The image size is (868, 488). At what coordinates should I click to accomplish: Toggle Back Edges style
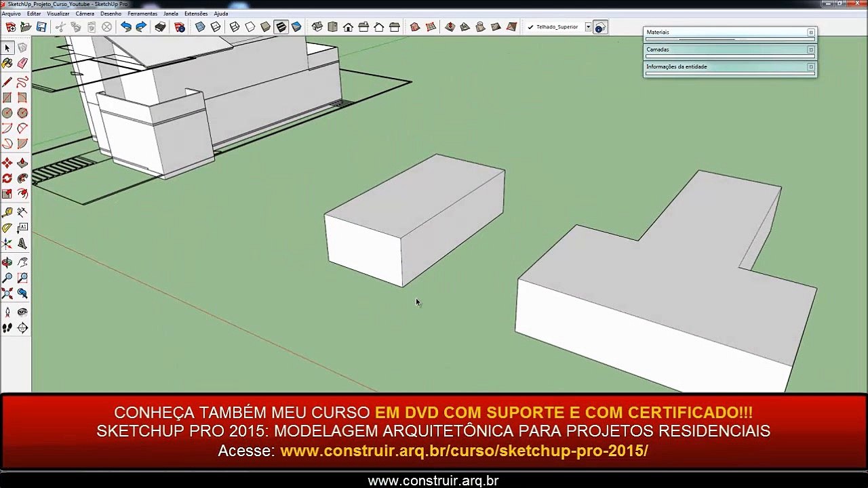point(216,27)
